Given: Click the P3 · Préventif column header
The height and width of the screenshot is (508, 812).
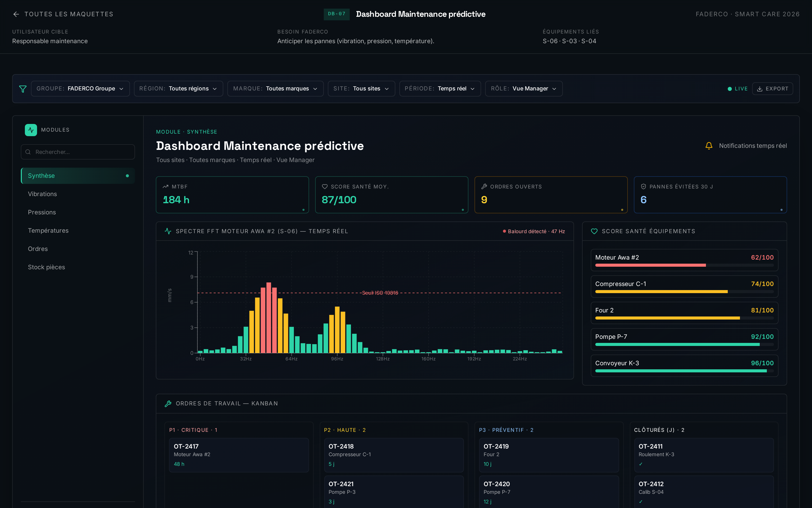Looking at the screenshot, I should [x=506, y=430].
